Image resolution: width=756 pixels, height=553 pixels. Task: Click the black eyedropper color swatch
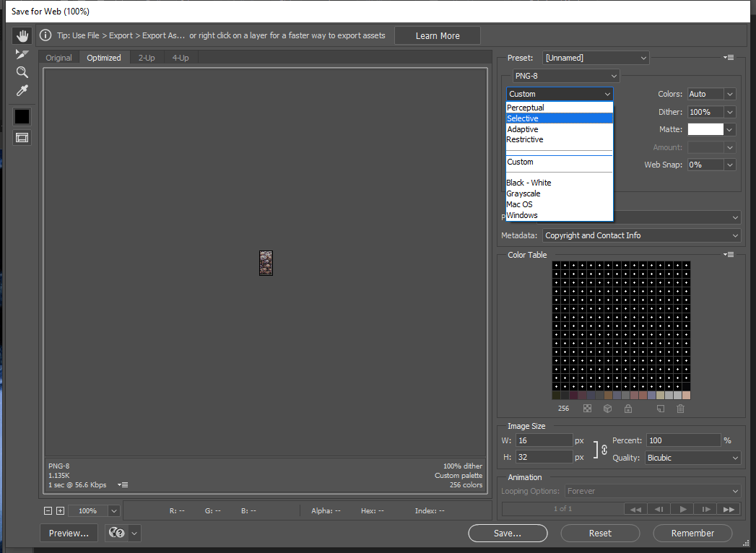tap(22, 116)
